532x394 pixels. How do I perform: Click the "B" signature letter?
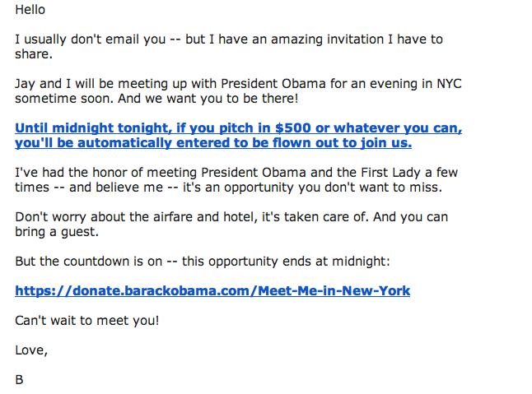[x=19, y=380]
